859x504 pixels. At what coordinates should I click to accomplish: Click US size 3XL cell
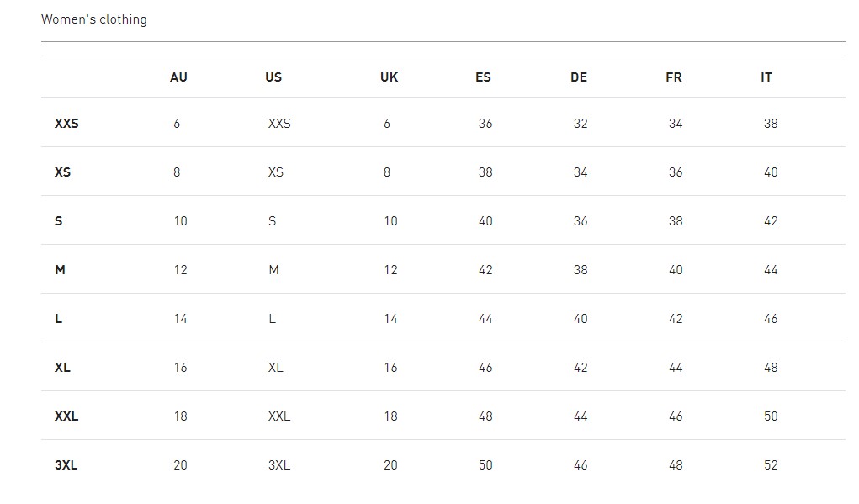[279, 465]
